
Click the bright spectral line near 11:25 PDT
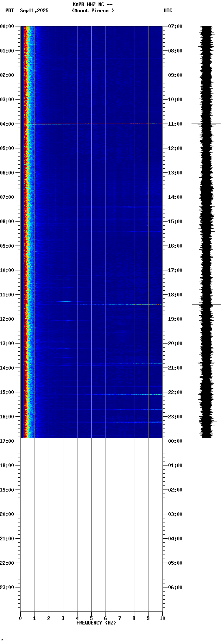click(x=121, y=304)
